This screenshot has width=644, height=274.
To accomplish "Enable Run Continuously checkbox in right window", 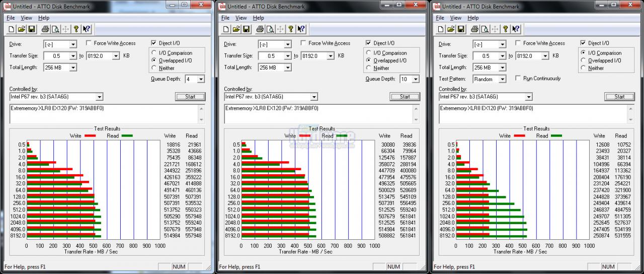I will pos(518,78).
